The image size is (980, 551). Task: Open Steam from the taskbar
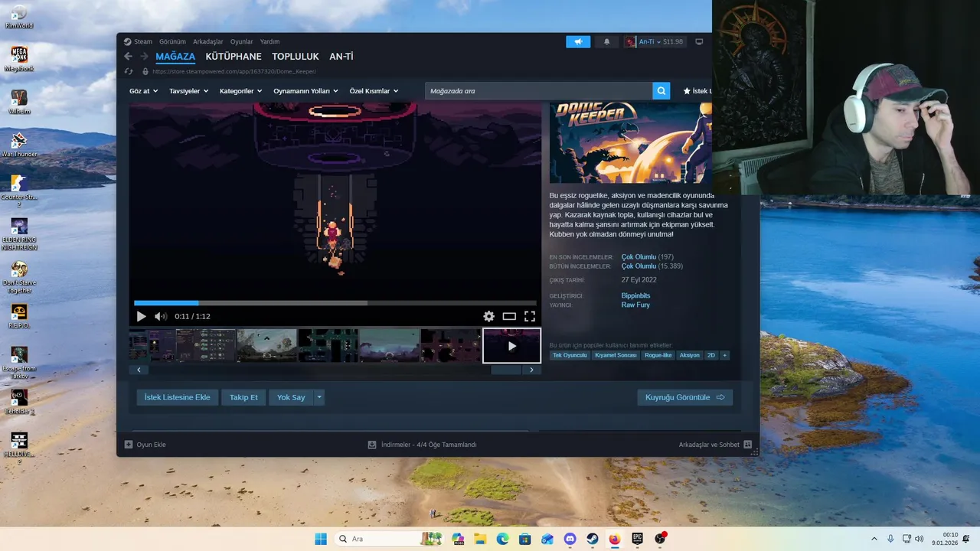click(x=592, y=539)
